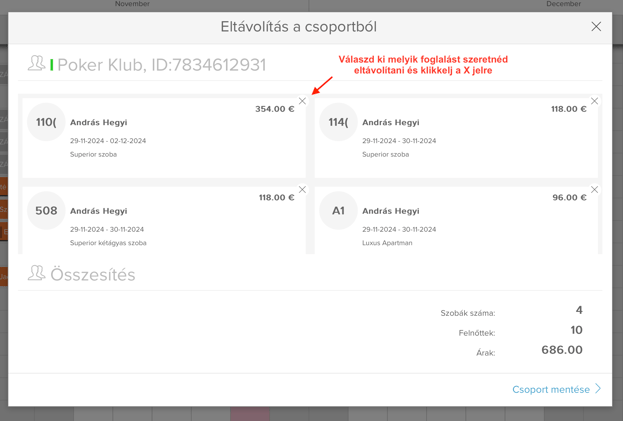Select the 114 room number circle
Image resolution: width=623 pixels, height=421 pixels.
pos(338,122)
